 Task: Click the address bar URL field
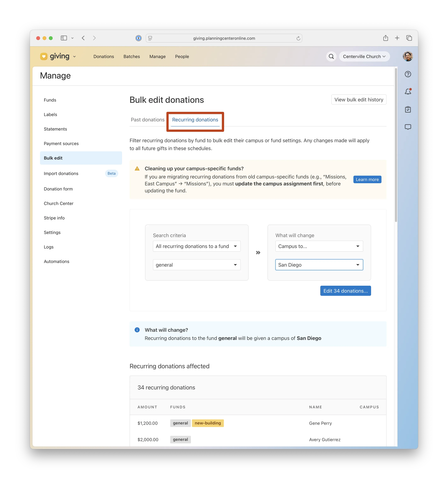click(x=224, y=38)
